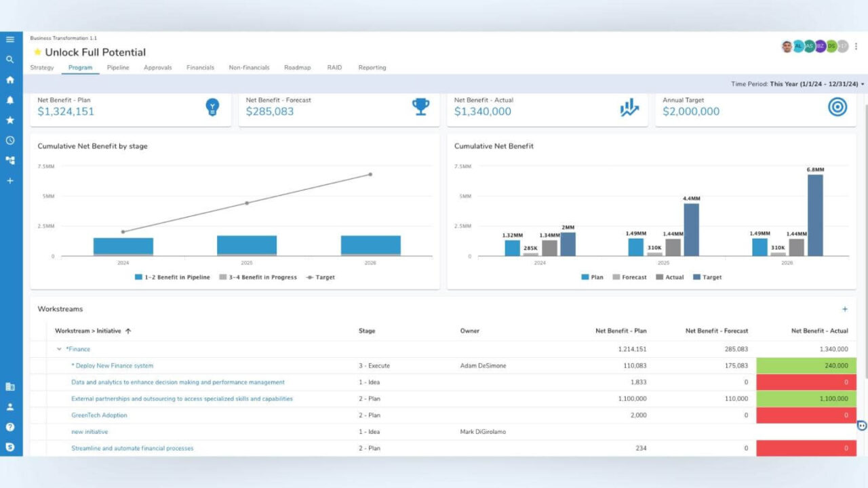The image size is (868, 488).
Task: Open the Approvals tab
Action: [x=158, y=68]
